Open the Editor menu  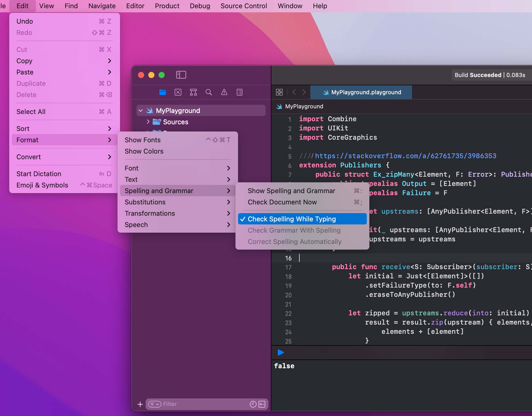135,6
